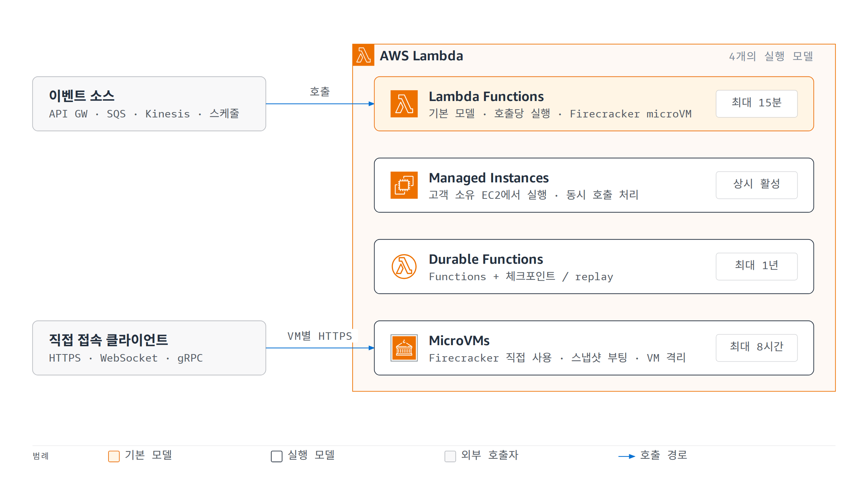Click the 실행 모델 legend text
868x489 pixels.
point(311,455)
